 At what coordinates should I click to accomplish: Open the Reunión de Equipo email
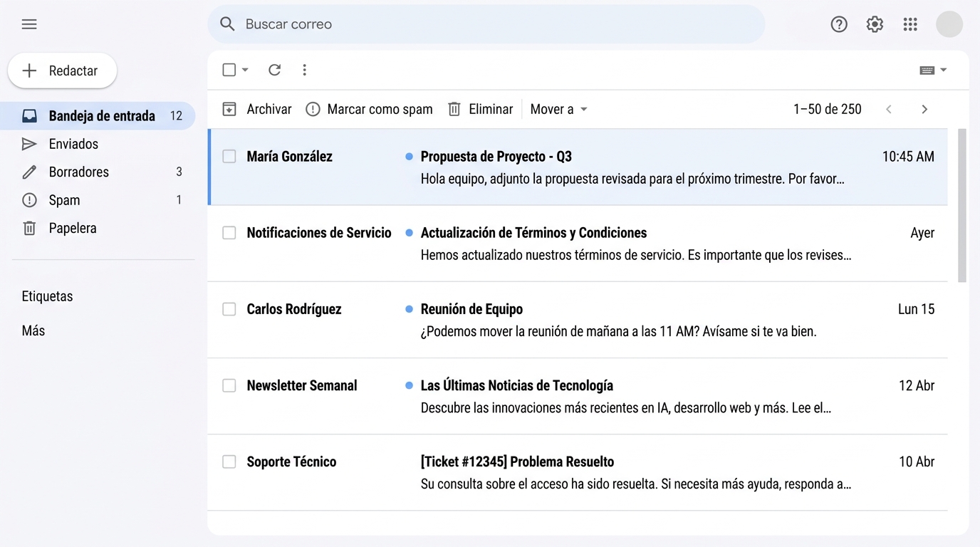[x=578, y=320]
